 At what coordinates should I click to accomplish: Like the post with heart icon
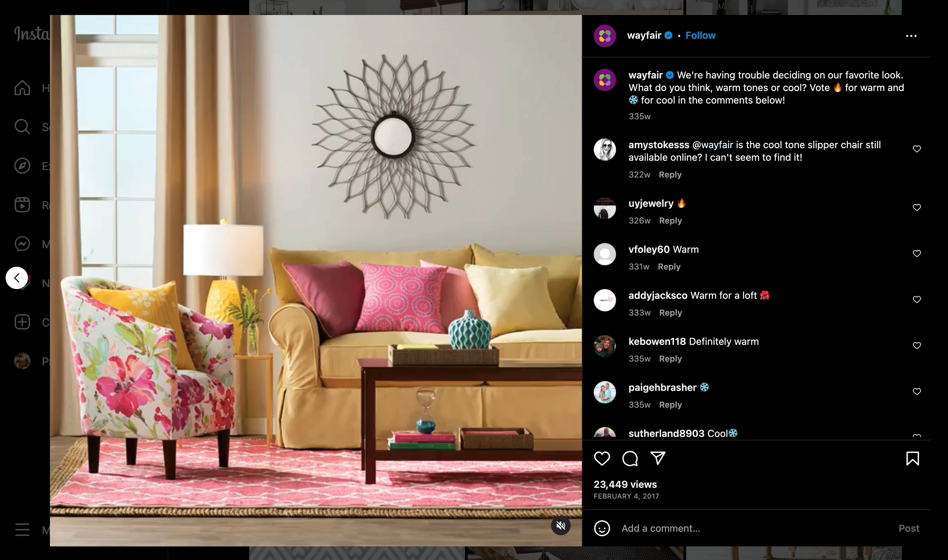click(x=602, y=459)
